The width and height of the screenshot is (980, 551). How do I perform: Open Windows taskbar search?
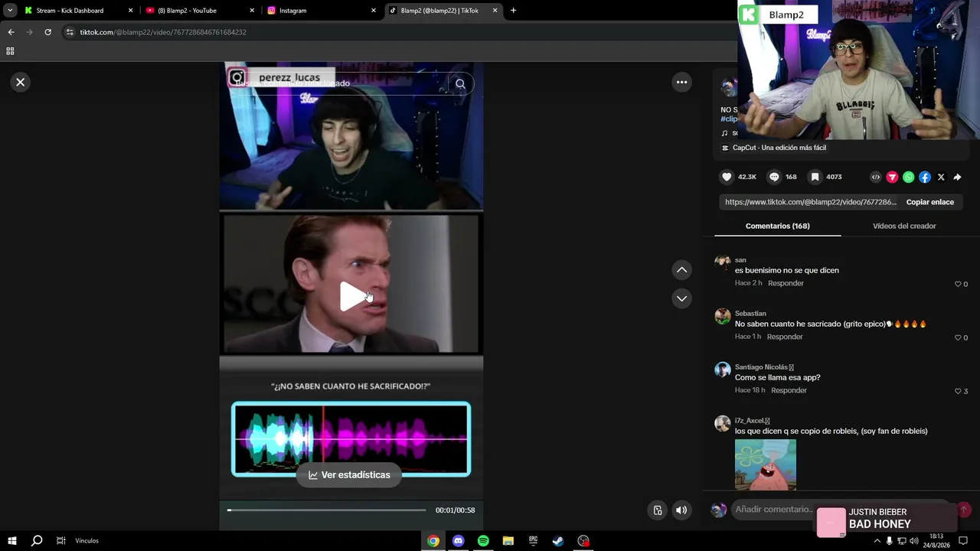(x=37, y=541)
